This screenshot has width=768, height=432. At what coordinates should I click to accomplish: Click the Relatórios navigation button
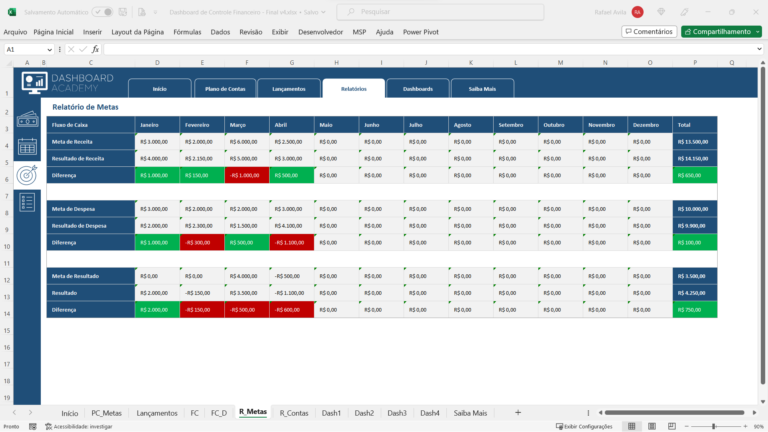click(x=354, y=89)
